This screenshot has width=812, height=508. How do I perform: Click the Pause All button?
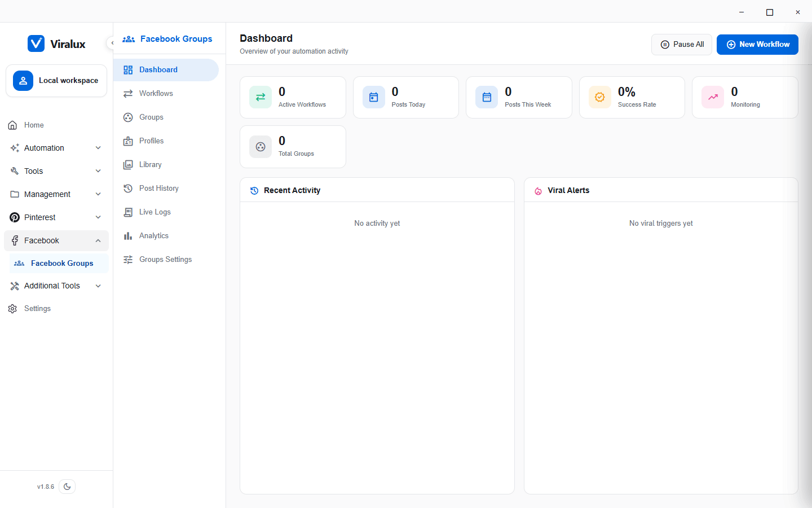pyautogui.click(x=682, y=45)
